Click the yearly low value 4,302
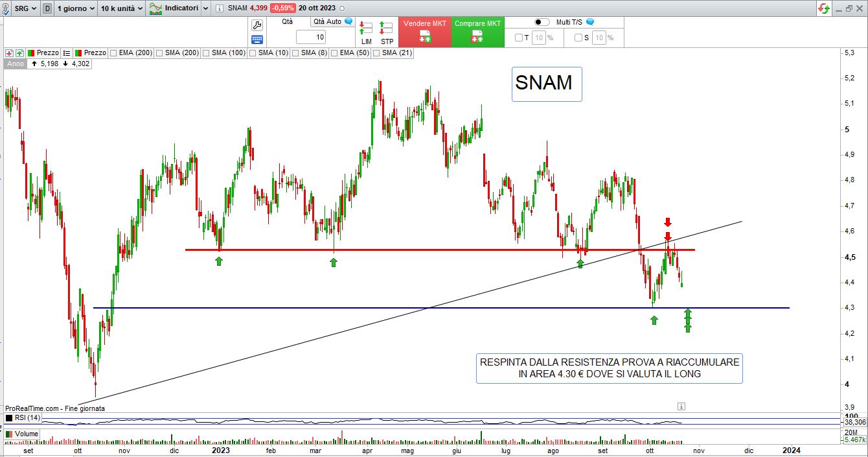 pos(80,64)
